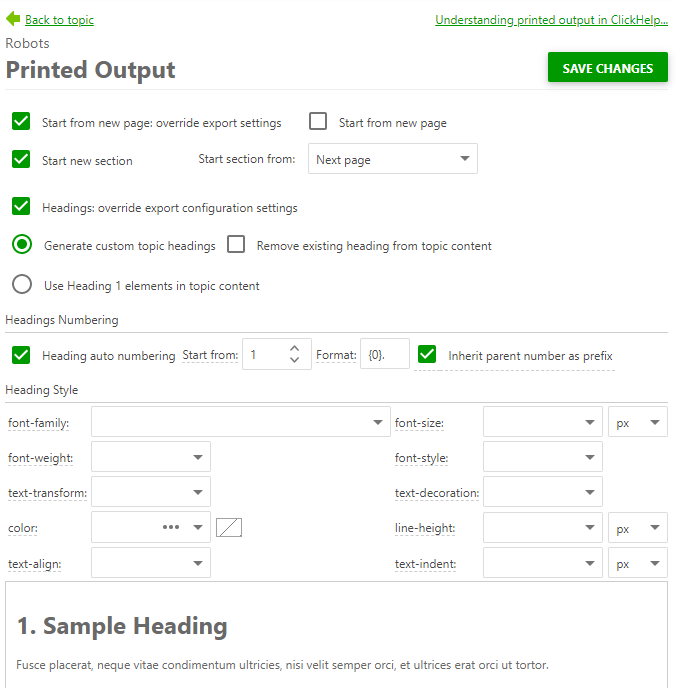Click the Headings Numbering section title
This screenshot has height=688, width=676.
[62, 320]
